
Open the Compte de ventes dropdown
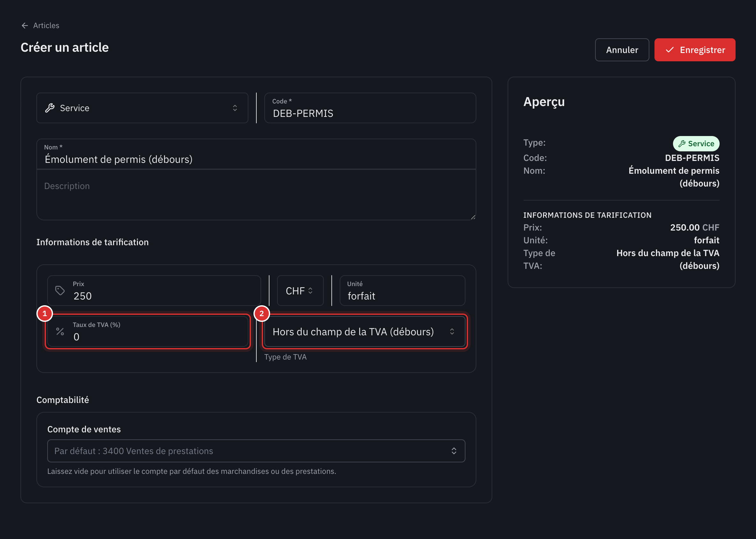(x=256, y=451)
